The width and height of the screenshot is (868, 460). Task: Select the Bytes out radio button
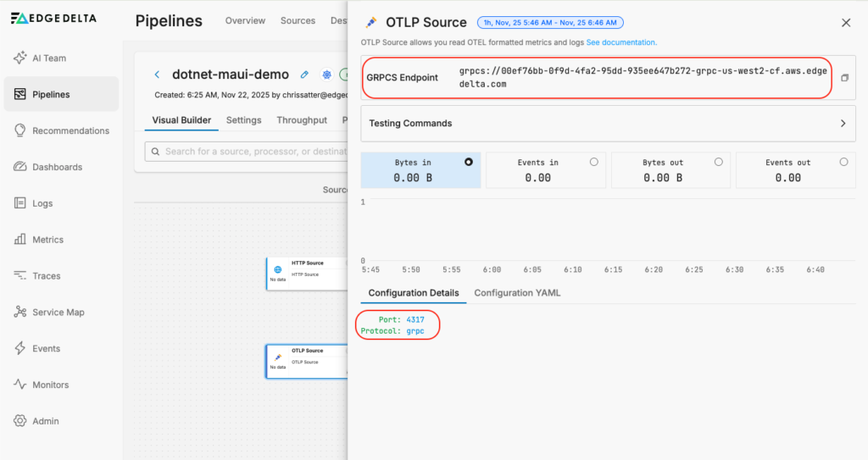tap(719, 162)
